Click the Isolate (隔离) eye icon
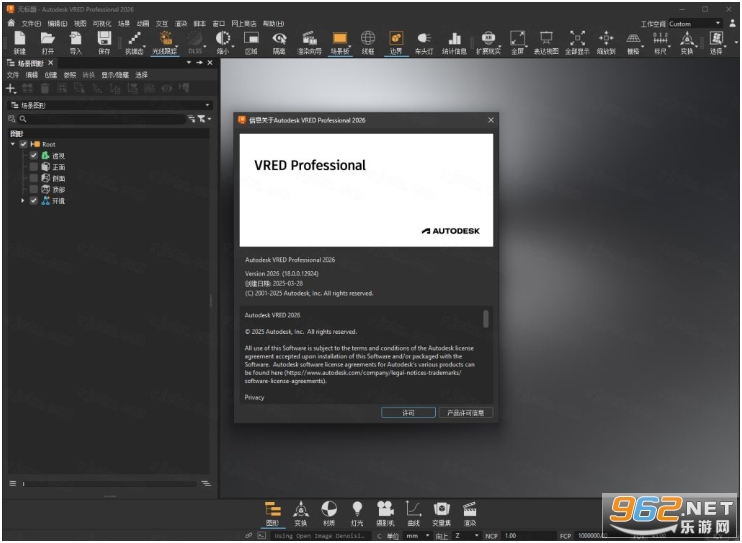This screenshot has width=742, height=543. tap(279, 39)
